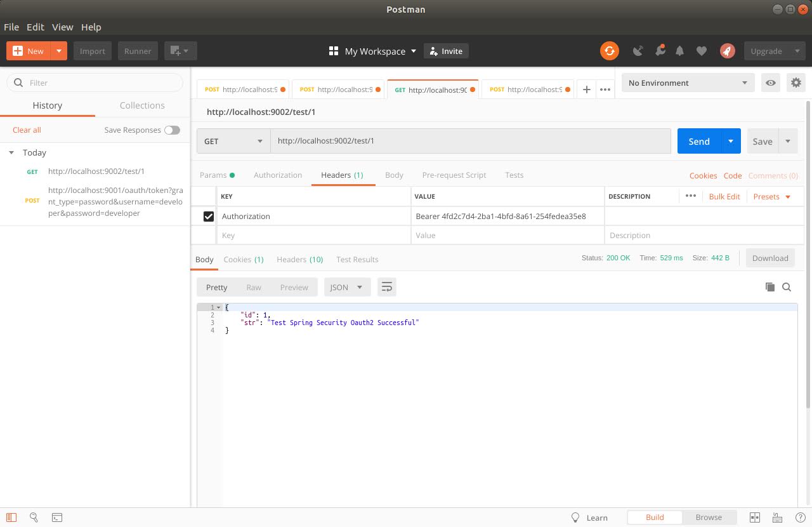
Task: Open the Authorization request tab
Action: click(x=278, y=175)
